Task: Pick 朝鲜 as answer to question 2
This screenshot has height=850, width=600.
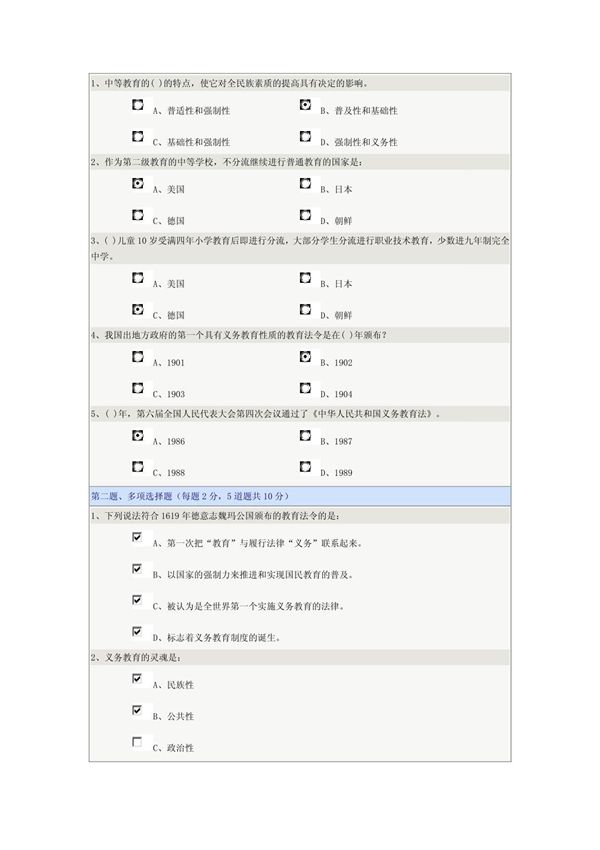Action: 307,212
